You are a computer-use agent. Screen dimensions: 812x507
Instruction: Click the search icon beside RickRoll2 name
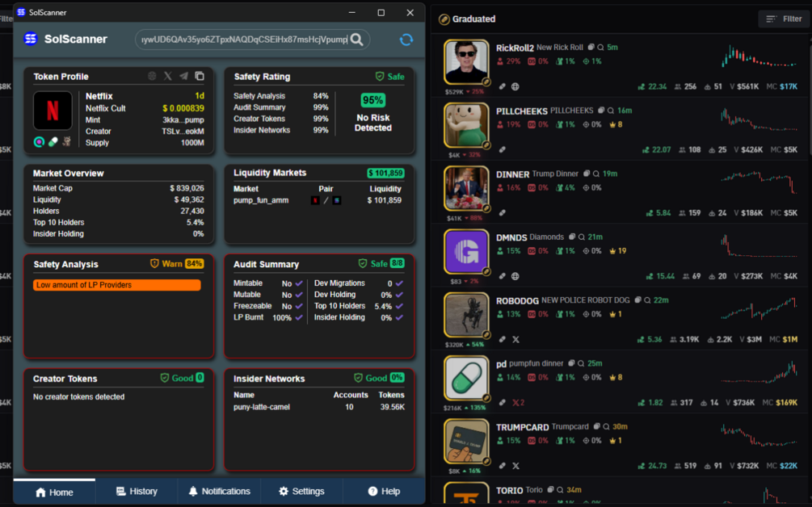pos(600,47)
